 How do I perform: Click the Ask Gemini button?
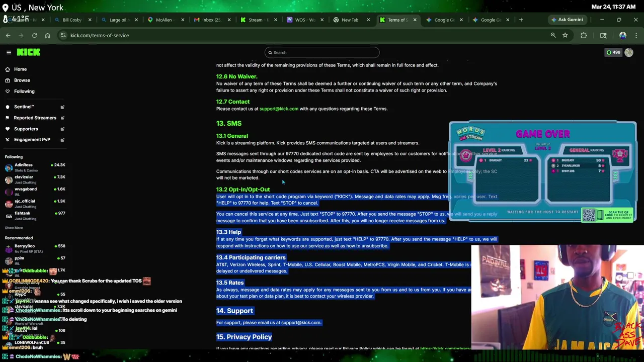tap(567, 20)
